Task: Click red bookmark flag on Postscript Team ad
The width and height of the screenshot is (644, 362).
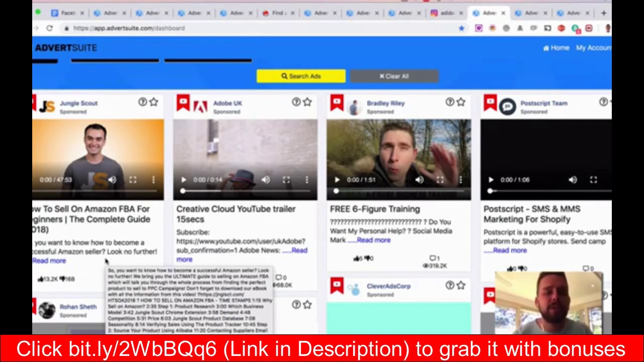Action: tap(490, 103)
